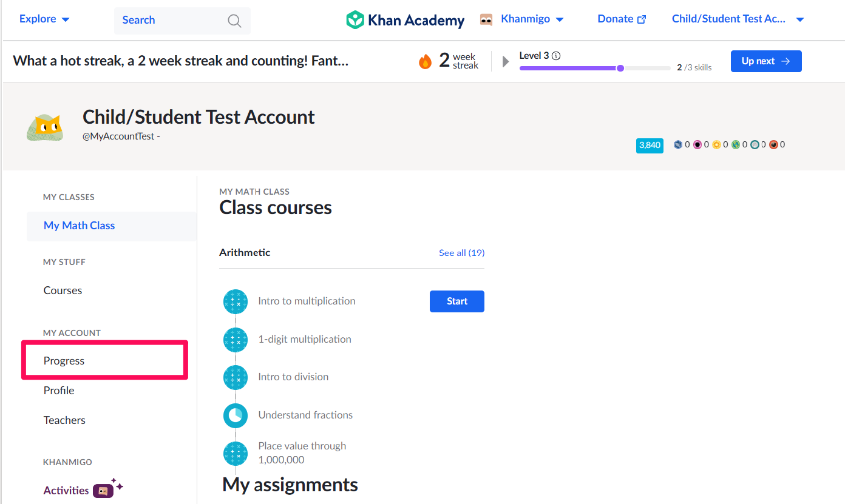Click the Level 3 progress bar handle

(x=620, y=69)
